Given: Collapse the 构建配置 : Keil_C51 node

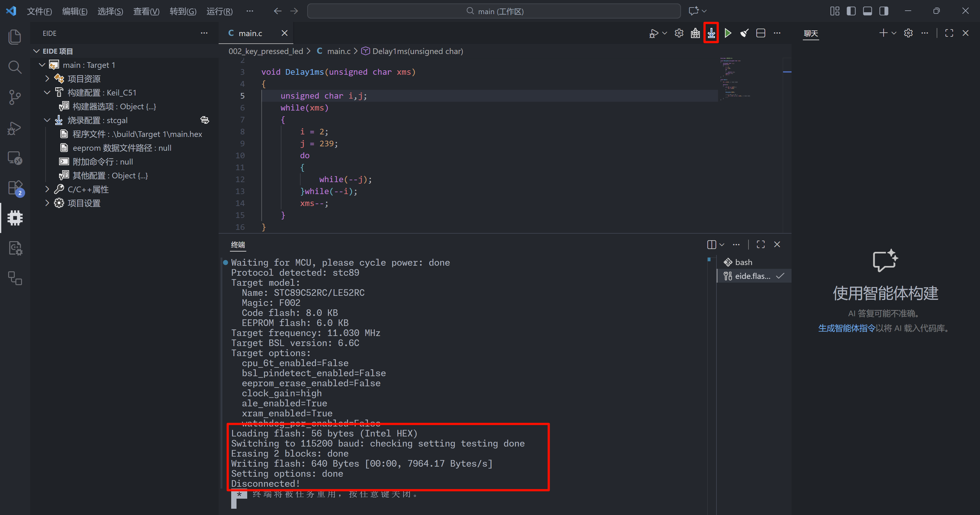Looking at the screenshot, I should tap(47, 92).
